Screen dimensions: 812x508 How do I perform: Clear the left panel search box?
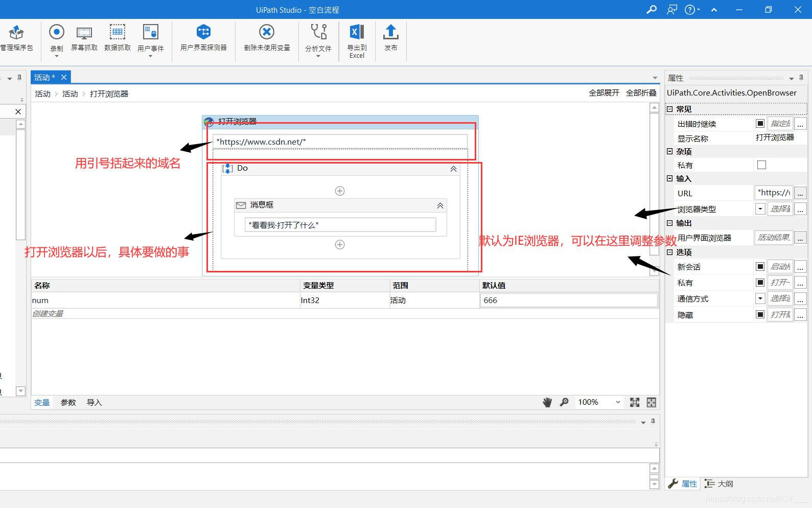[18, 111]
